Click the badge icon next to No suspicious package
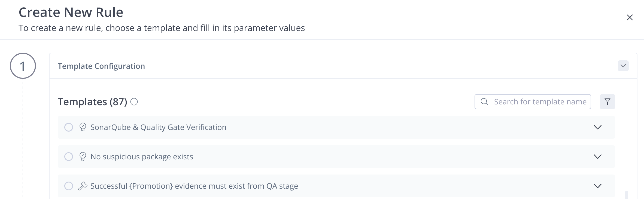The height and width of the screenshot is (199, 644). click(x=83, y=157)
